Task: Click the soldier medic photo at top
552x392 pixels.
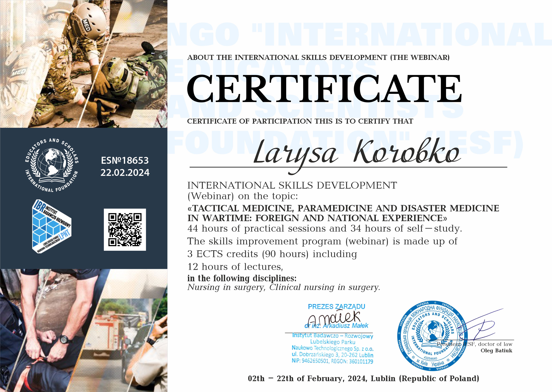Action: tap(84, 64)
